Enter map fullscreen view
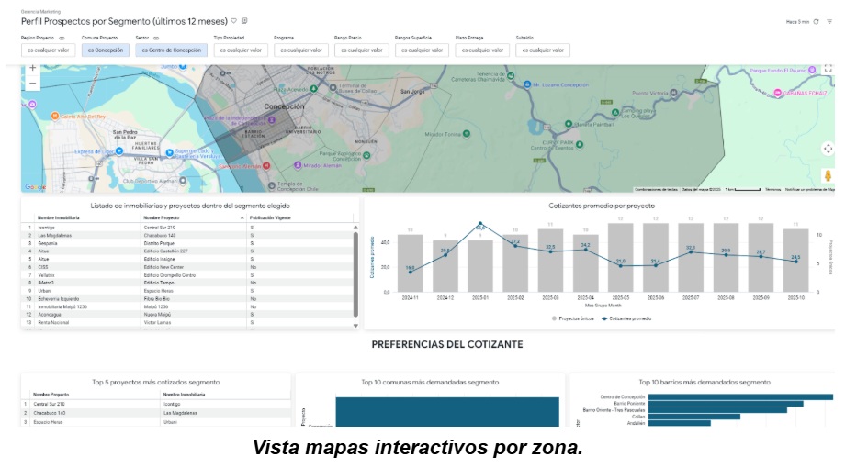This screenshot has width=868, height=468. [828, 69]
